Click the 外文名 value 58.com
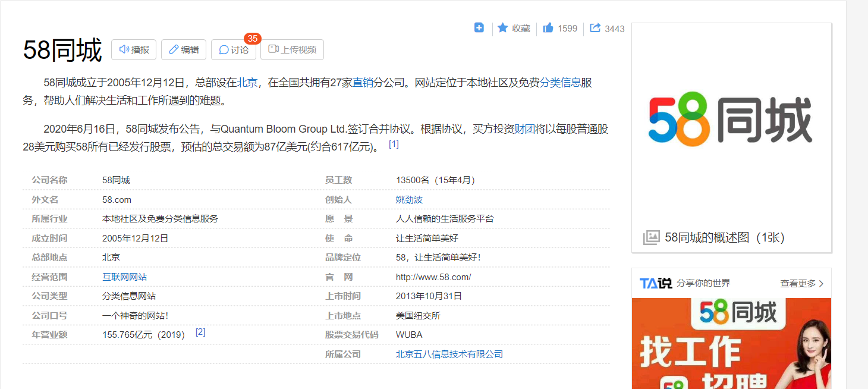 click(117, 199)
